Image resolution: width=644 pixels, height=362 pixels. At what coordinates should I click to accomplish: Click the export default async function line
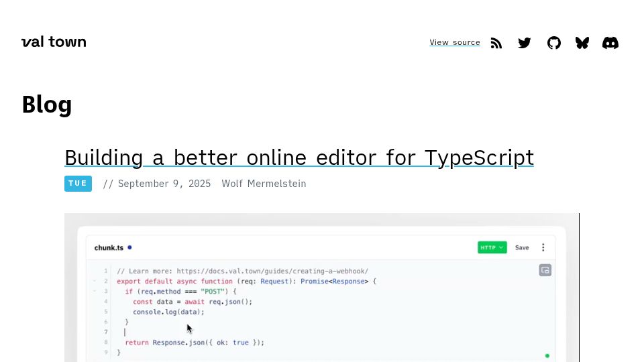pos(246,281)
